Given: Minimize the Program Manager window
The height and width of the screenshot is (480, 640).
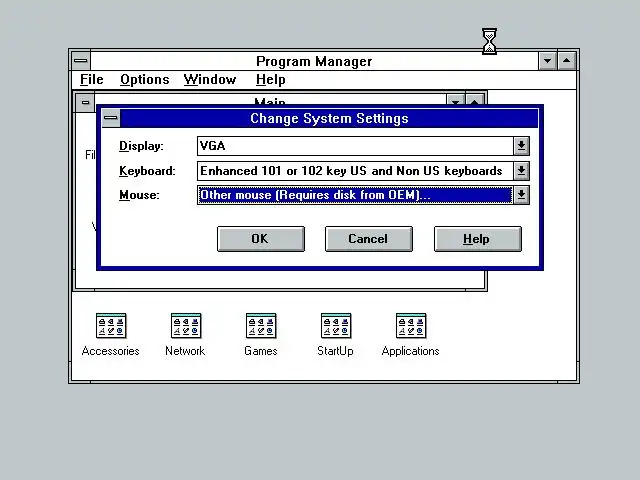Looking at the screenshot, I should pyautogui.click(x=547, y=61).
